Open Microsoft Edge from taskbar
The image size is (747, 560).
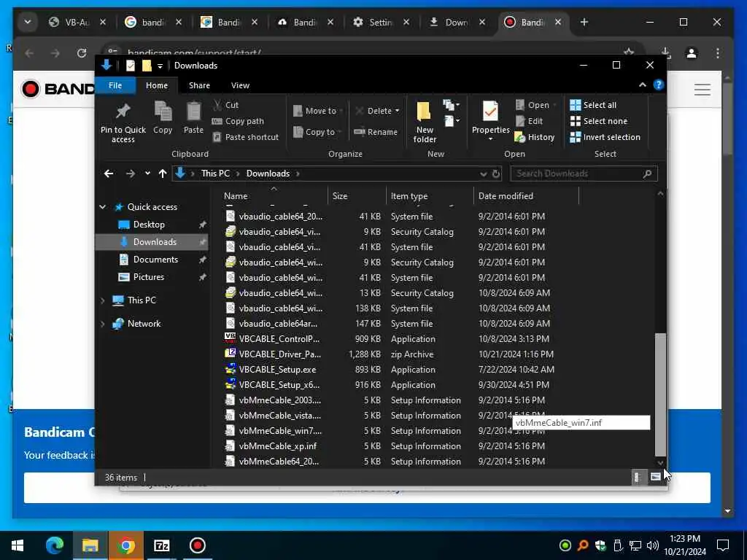(54, 545)
